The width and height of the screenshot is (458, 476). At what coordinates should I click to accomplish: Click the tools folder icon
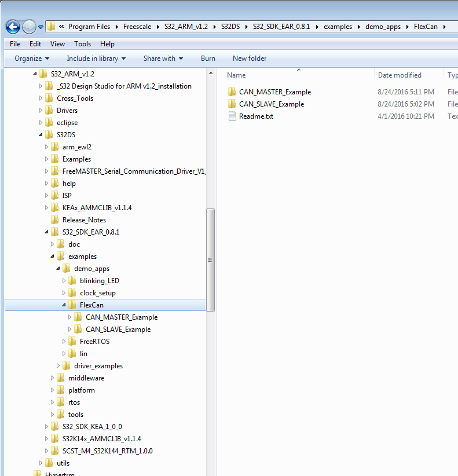click(61, 414)
